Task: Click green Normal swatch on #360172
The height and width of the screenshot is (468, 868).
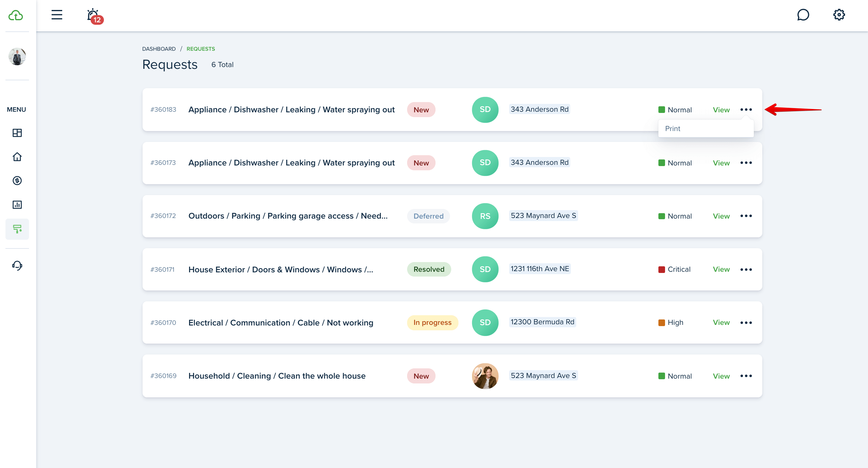Action: [661, 216]
